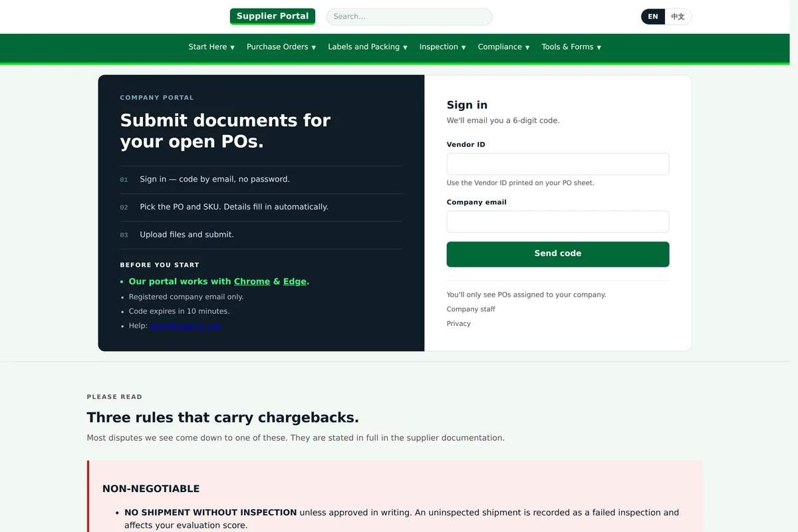Click step 01 'Sign in — code by email' text
Image resolution: width=798 pixels, height=532 pixels.
click(x=215, y=179)
